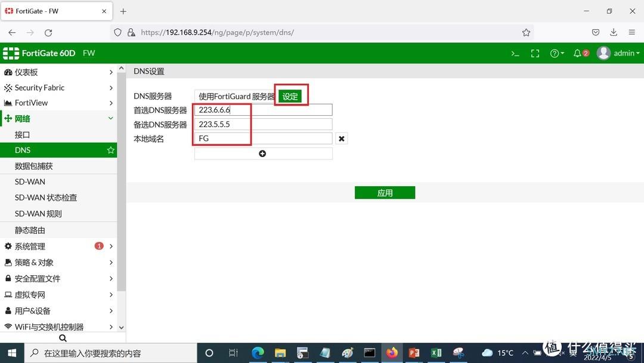Click the favorite star beside DNS
The height and width of the screenshot is (363, 644).
tap(110, 150)
